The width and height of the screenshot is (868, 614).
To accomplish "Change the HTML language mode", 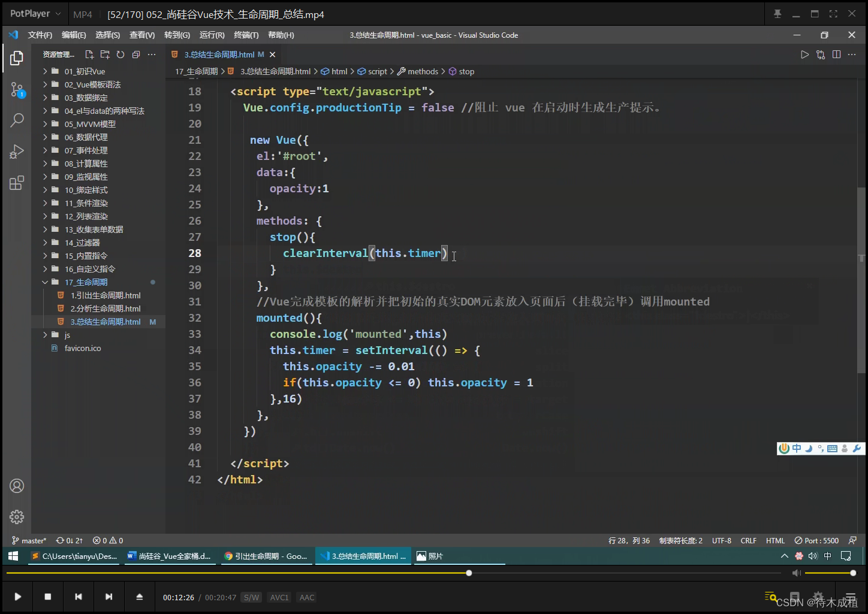I will pos(775,540).
